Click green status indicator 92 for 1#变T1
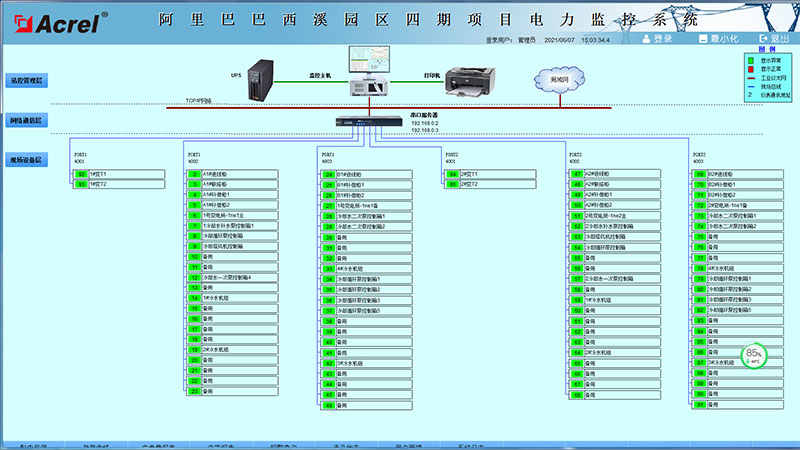800x450 pixels. pos(82,174)
